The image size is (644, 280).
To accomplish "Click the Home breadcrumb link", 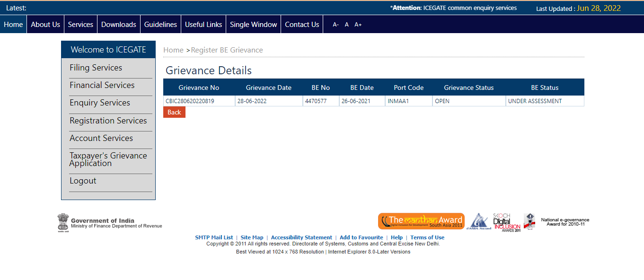I will click(x=173, y=50).
